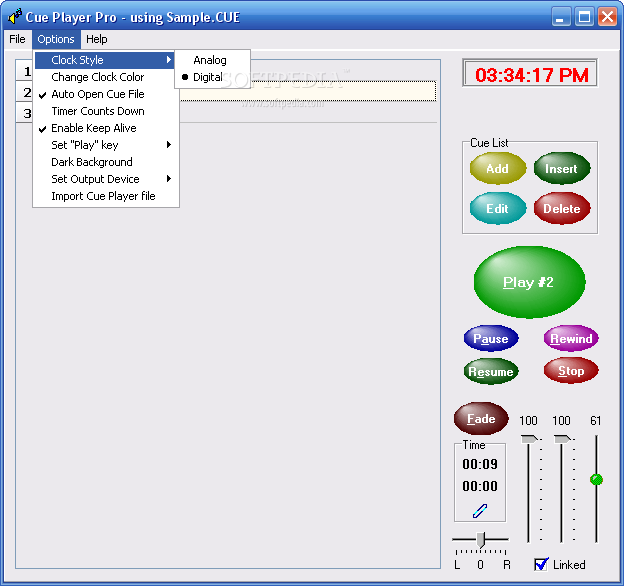
Task: Close the Cue Player Pro window
Action: coord(607,17)
